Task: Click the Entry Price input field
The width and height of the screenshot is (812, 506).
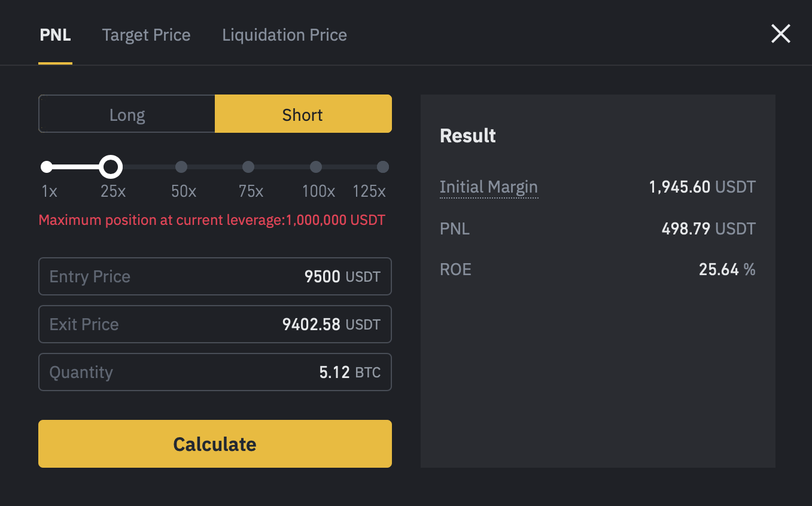Action: [x=215, y=276]
